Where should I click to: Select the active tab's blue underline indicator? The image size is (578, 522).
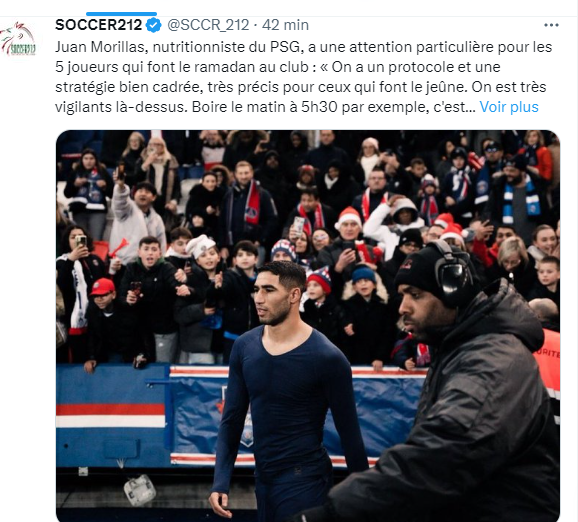[x=122, y=14]
